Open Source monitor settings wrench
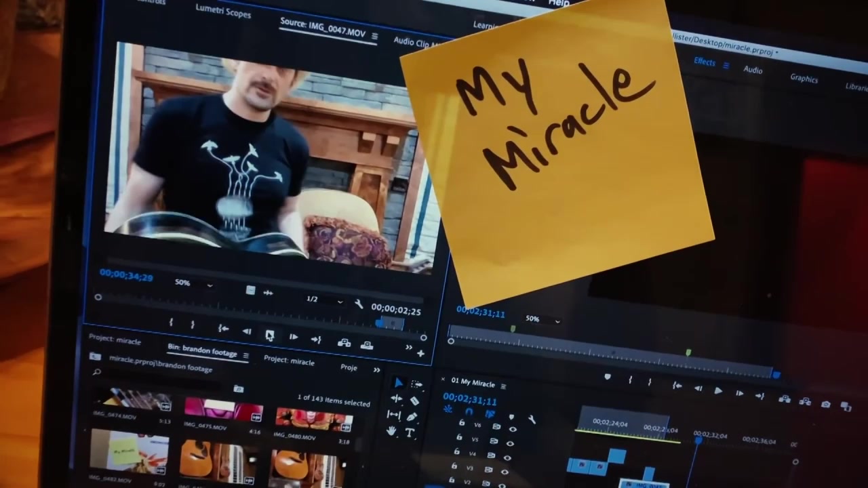868x488 pixels. pos(359,304)
